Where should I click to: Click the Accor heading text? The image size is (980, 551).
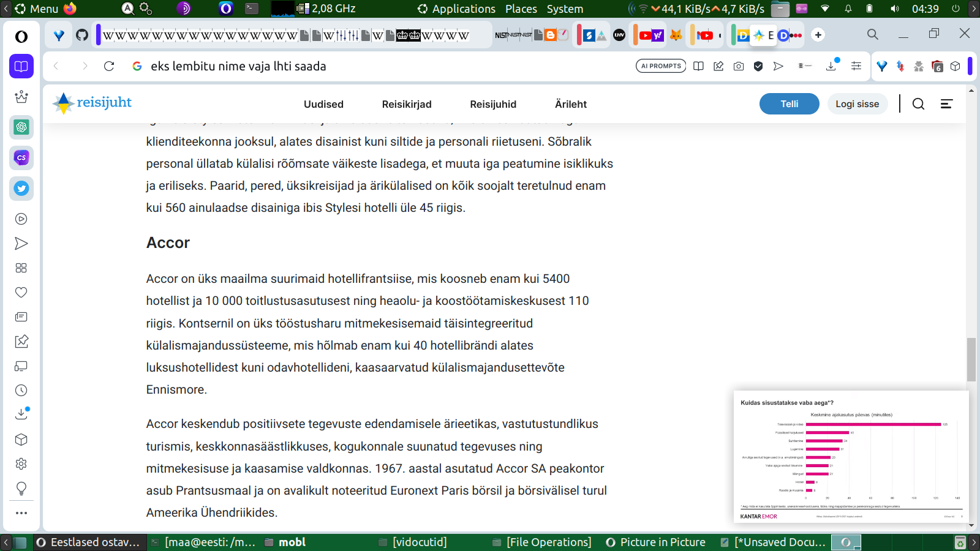coord(168,243)
